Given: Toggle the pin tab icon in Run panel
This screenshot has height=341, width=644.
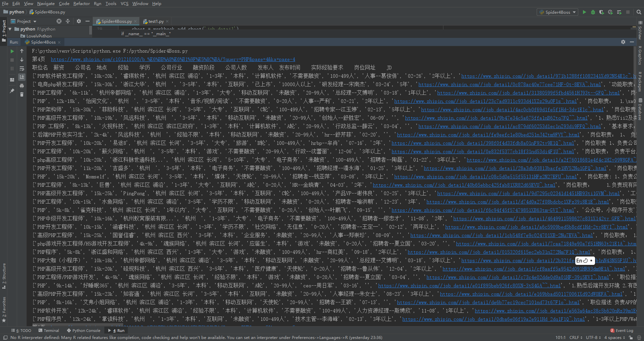Looking at the screenshot, I should click(12, 91).
